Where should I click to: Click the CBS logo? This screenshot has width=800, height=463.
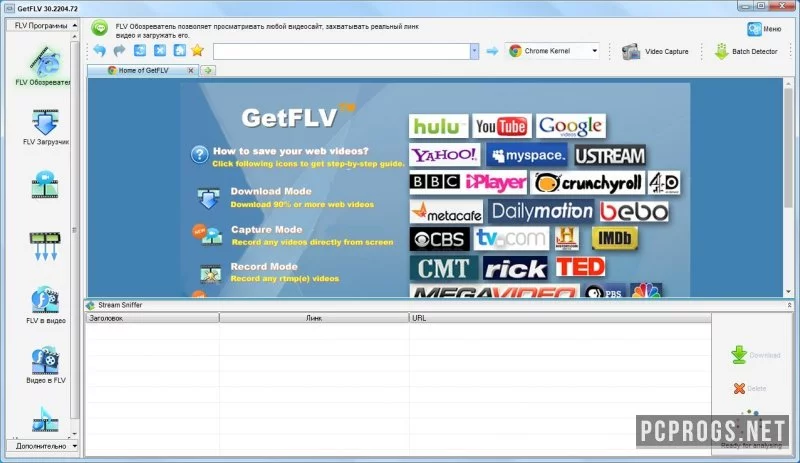click(439, 239)
